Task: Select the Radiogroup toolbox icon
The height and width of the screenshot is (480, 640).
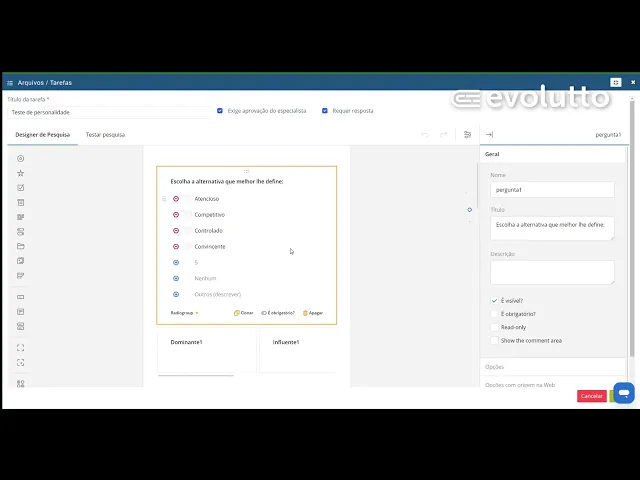Action: coord(20,158)
